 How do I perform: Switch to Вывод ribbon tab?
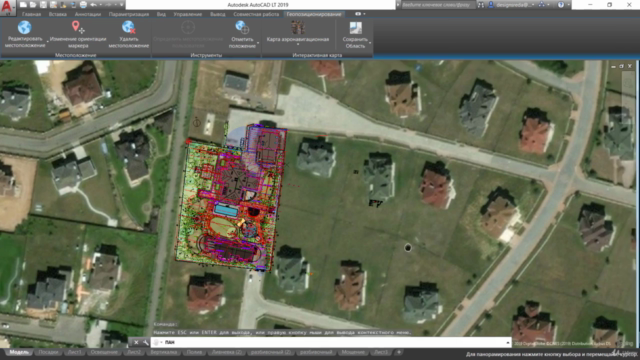218,14
